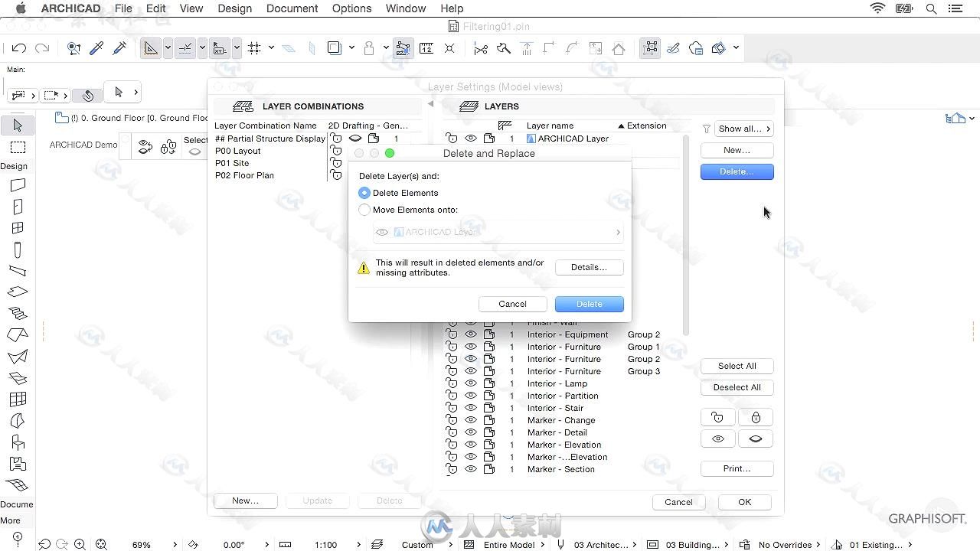This screenshot has width=980, height=551.
Task: Open the ARCHICAD Layer target dropdown in dialog
Action: point(498,232)
